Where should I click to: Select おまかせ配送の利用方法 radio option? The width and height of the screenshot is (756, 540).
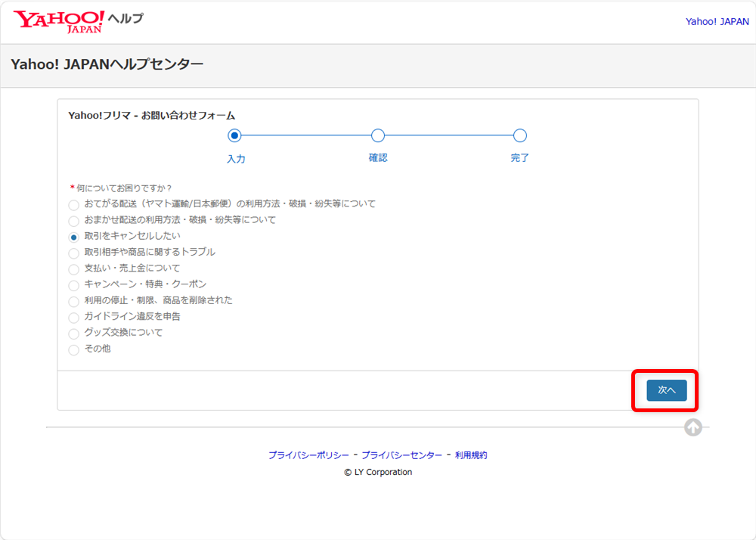click(x=74, y=222)
